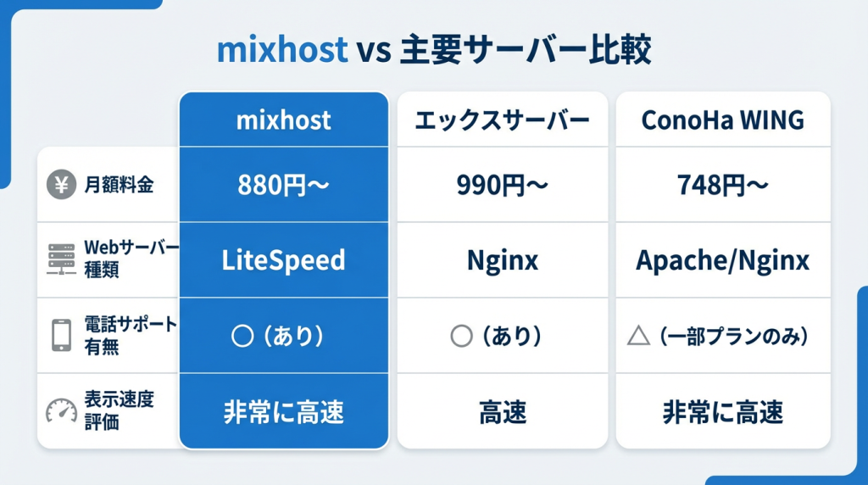Click the triangle symbol in ConoHa WING column
The width and height of the screenshot is (868, 485).
point(637,336)
